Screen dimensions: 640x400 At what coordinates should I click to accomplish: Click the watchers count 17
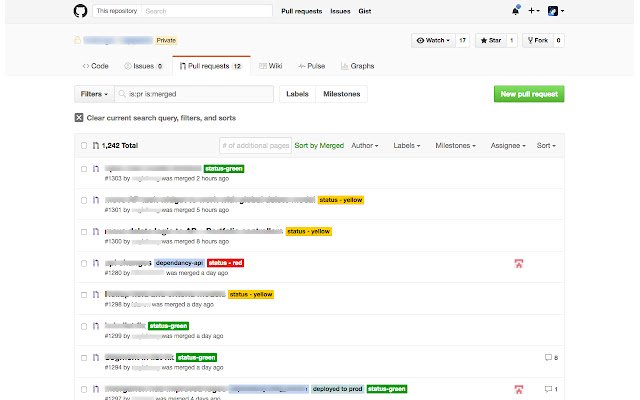(462, 40)
